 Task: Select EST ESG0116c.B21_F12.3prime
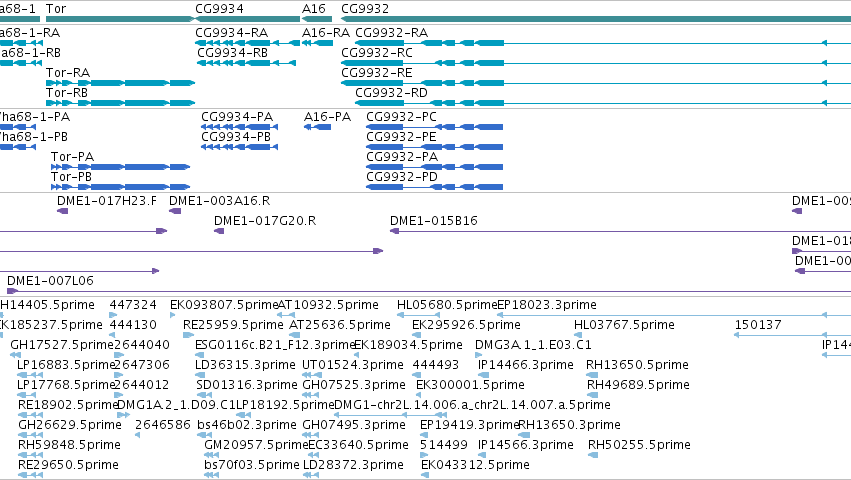[275, 345]
